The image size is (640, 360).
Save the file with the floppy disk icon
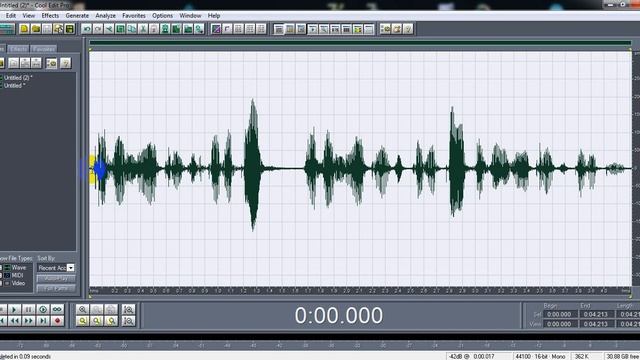pos(70,29)
